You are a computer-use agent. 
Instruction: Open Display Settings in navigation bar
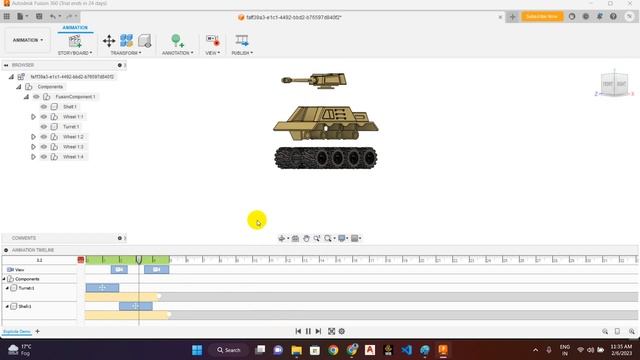click(342, 238)
